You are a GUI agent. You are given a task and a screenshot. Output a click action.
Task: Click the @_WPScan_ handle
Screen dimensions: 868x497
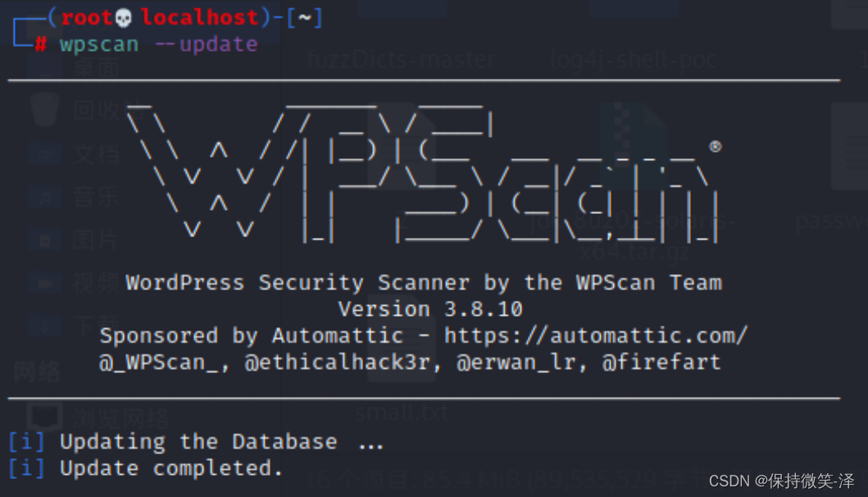(165, 362)
